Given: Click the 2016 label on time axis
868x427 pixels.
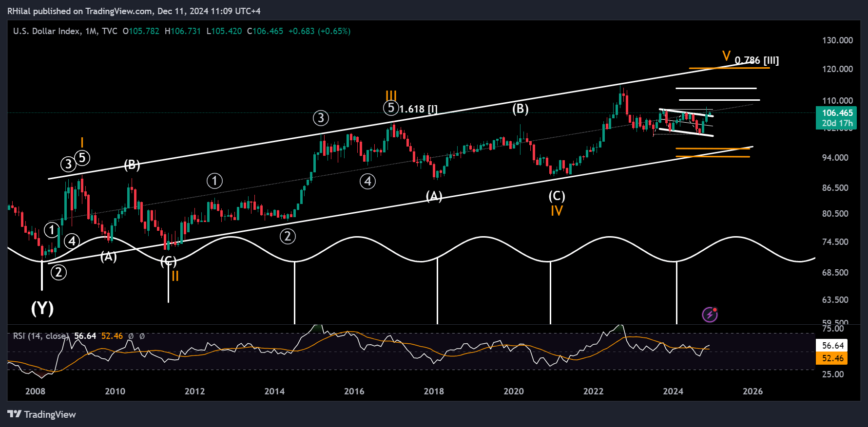Looking at the screenshot, I should tap(354, 391).
